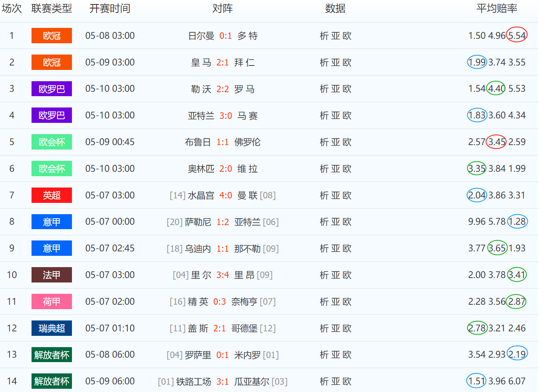Click the team name 水晶宫
Image resolution: width=546 pixels, height=392 pixels.
(x=201, y=195)
